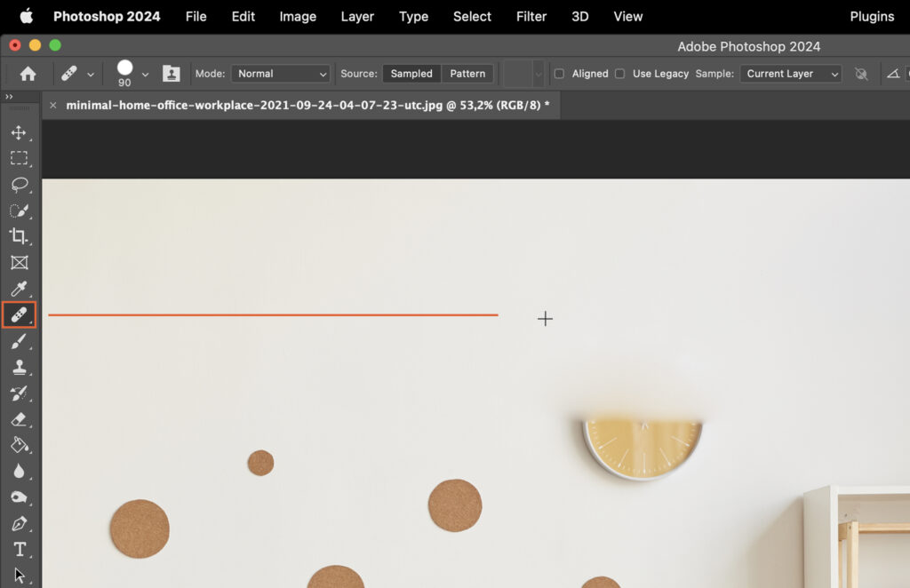Image resolution: width=910 pixels, height=588 pixels.
Task: Open the Apple menu
Action: coord(25,16)
